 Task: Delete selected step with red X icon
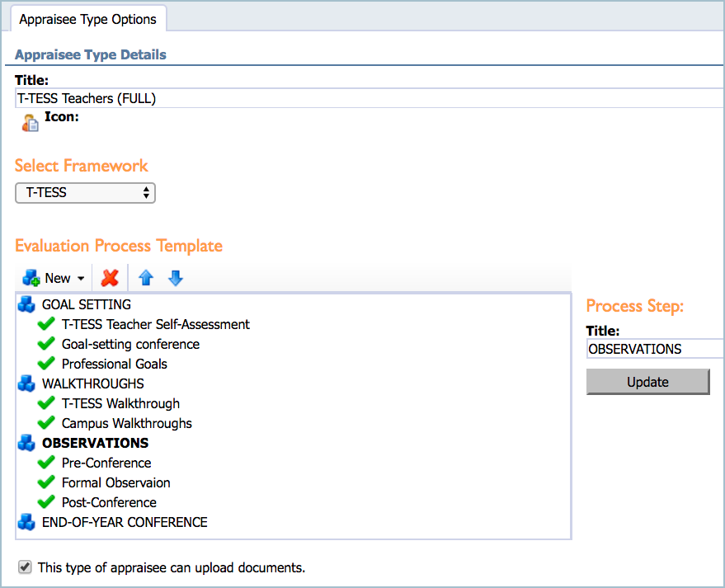(110, 278)
